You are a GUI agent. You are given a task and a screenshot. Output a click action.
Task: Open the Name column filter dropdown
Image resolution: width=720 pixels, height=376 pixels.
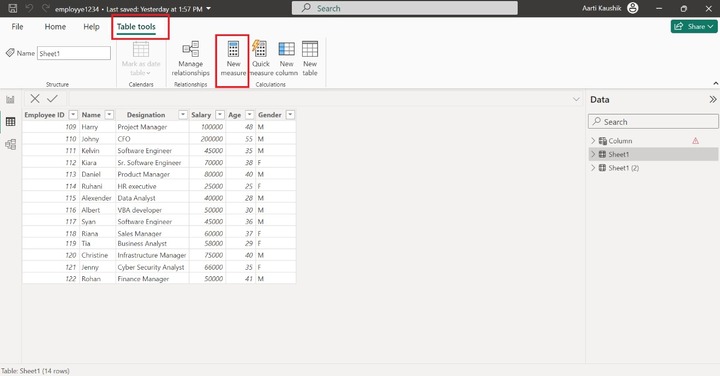click(109, 115)
